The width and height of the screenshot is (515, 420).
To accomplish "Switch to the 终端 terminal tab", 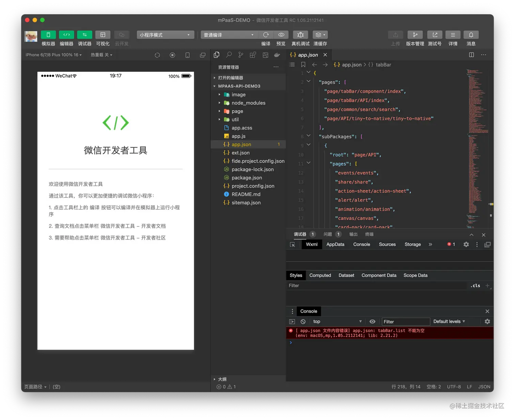I will click(x=369, y=234).
